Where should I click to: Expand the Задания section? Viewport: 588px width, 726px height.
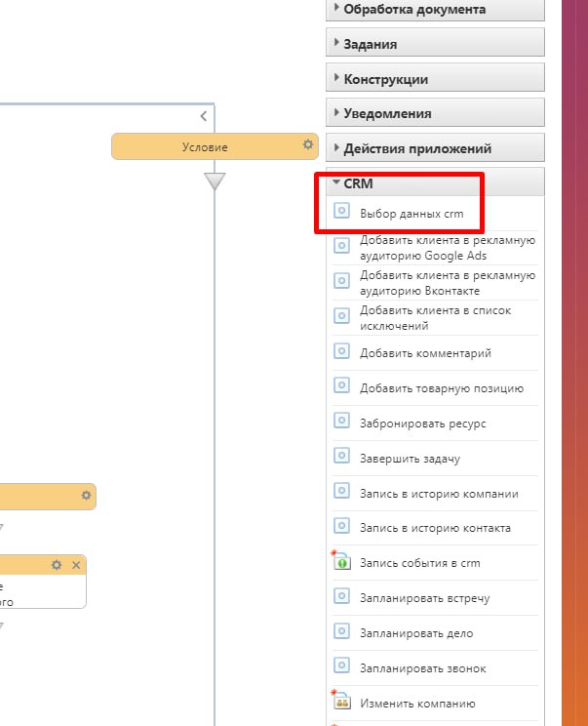435,43
